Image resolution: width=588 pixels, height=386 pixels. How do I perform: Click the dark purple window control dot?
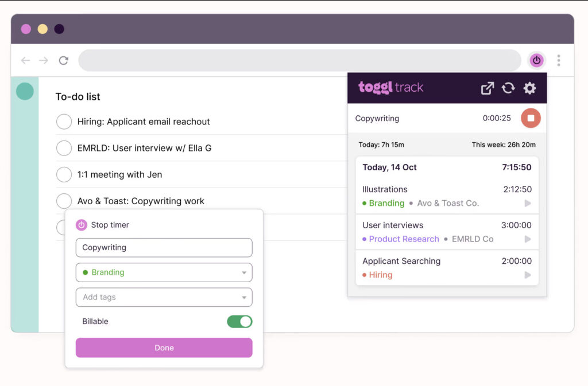point(59,29)
